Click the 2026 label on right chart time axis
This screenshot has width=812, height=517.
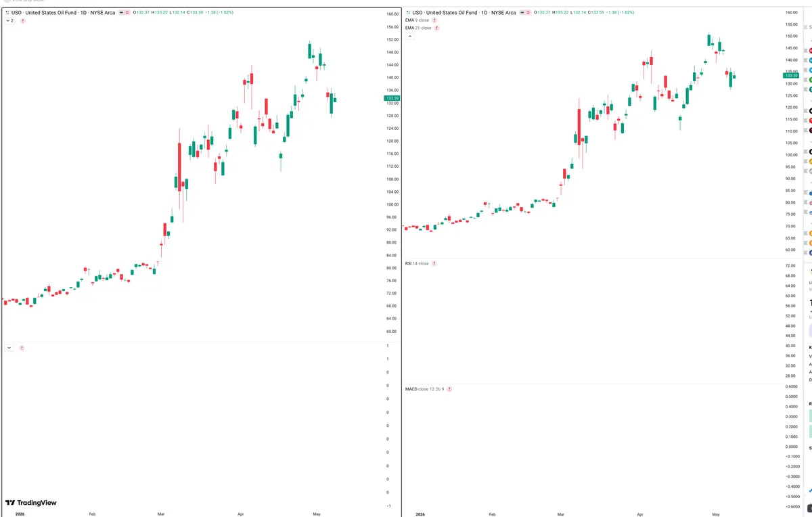pos(420,514)
